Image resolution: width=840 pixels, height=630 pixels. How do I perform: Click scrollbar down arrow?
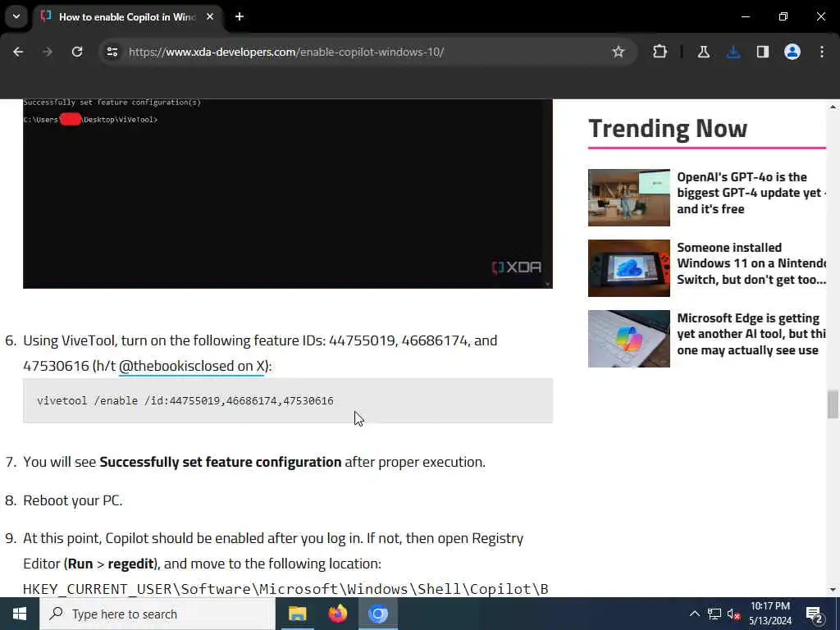click(x=833, y=590)
